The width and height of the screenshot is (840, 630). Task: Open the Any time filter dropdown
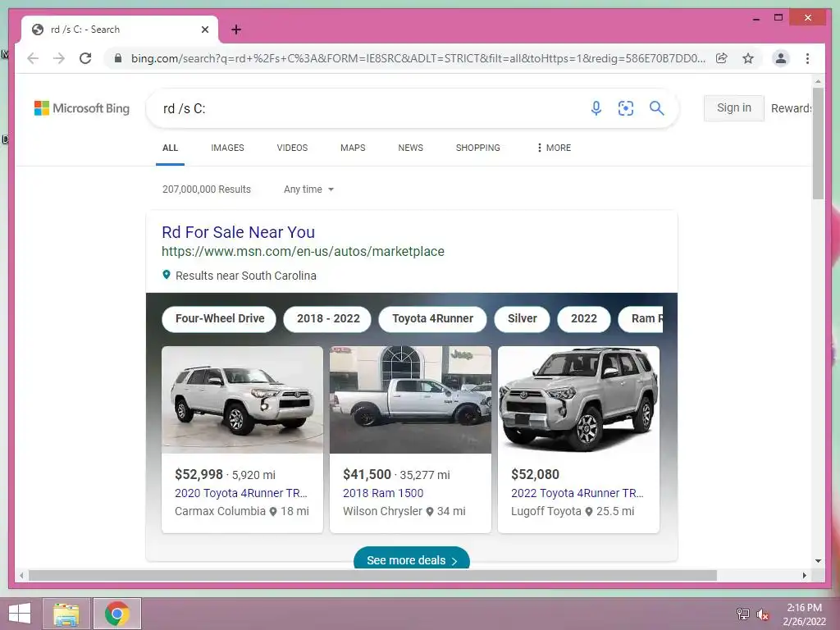tap(308, 189)
